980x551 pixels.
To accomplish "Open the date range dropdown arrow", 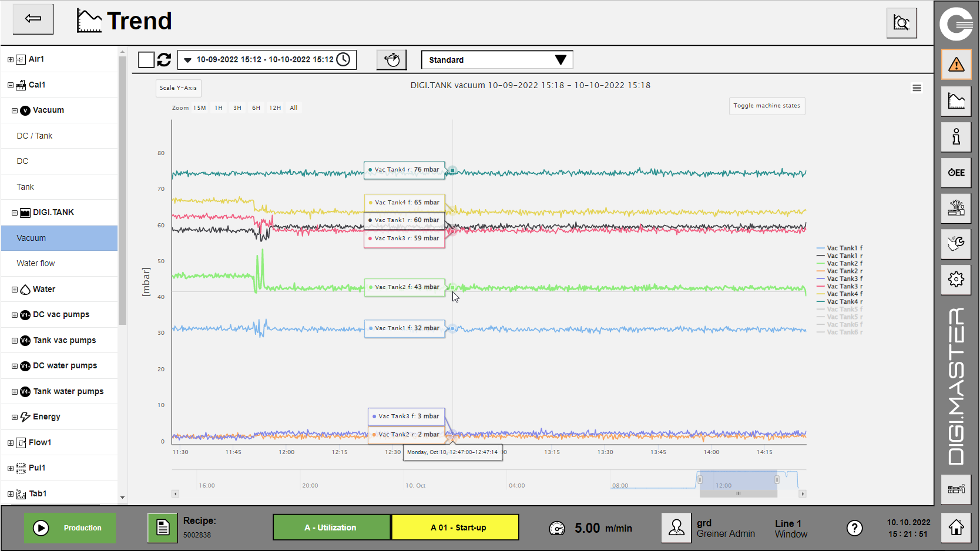I will (187, 60).
